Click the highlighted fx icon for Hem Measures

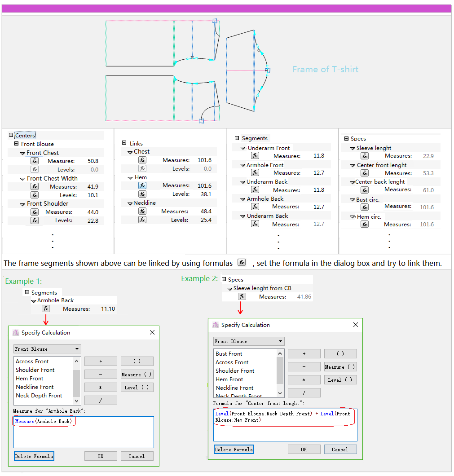(142, 185)
